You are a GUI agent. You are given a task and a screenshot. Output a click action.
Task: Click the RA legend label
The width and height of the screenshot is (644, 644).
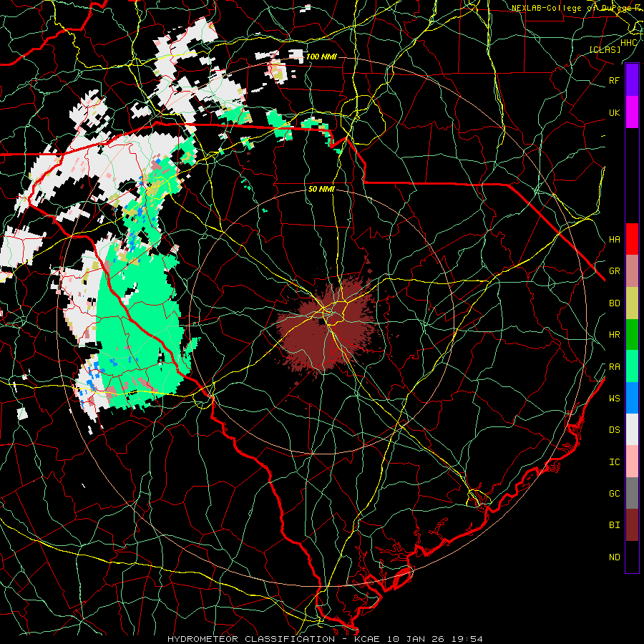pos(614,367)
